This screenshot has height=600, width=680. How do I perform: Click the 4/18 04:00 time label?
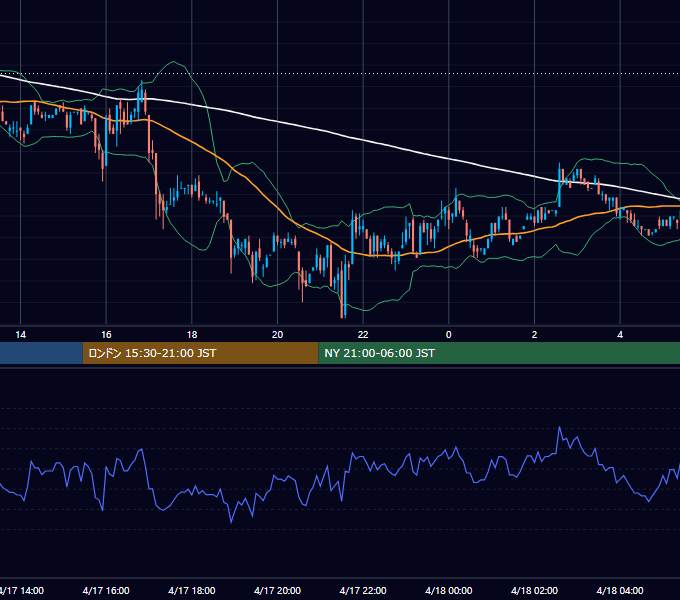tap(620, 590)
